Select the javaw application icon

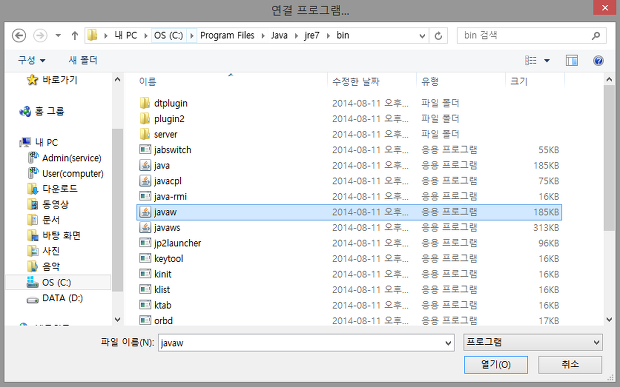coord(145,212)
